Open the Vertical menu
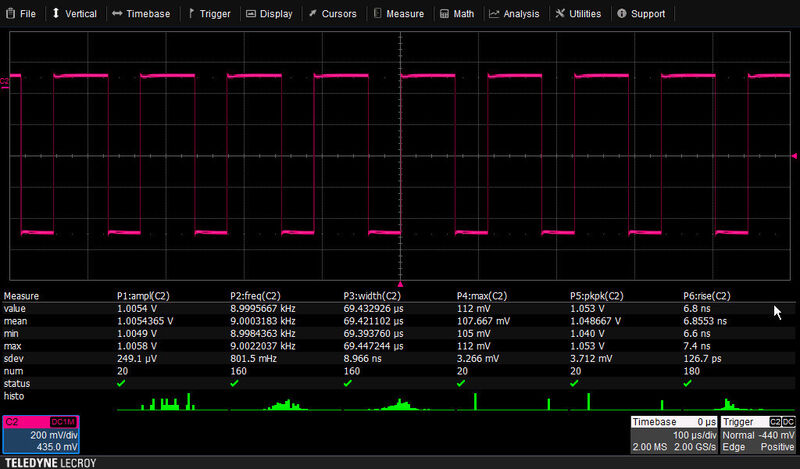Screen dimensions: 800x469 coord(74,14)
